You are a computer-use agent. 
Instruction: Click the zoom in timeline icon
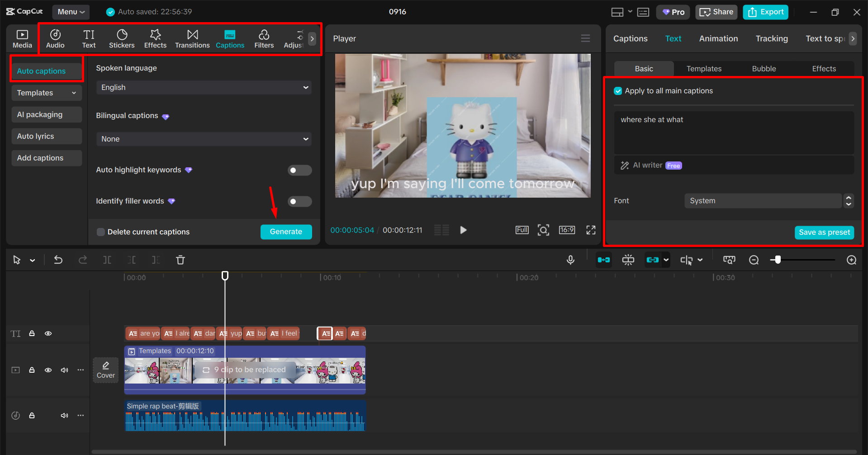point(851,260)
